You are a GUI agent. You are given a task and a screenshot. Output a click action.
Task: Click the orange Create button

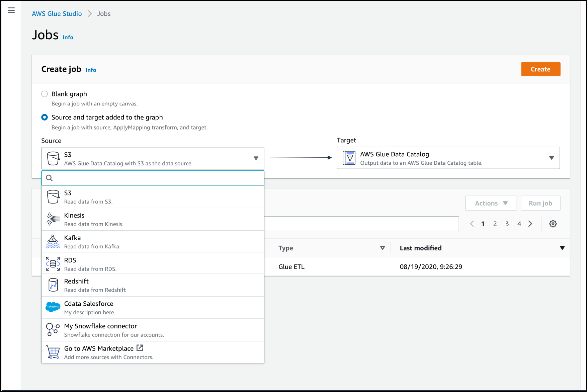(x=540, y=69)
